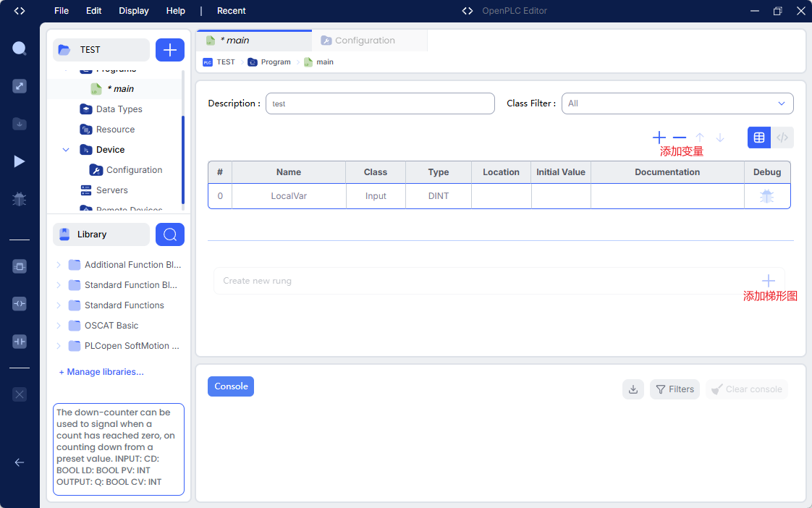Click Clear console button

click(747, 389)
